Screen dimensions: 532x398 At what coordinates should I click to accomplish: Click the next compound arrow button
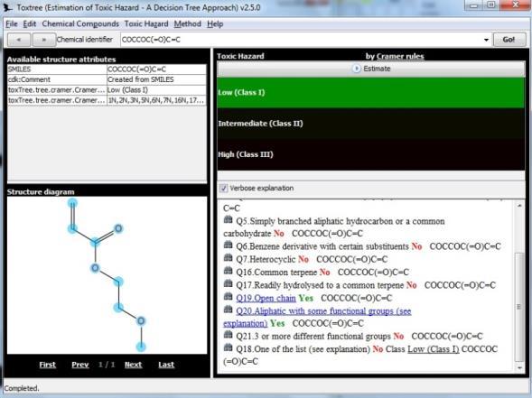coord(43,40)
